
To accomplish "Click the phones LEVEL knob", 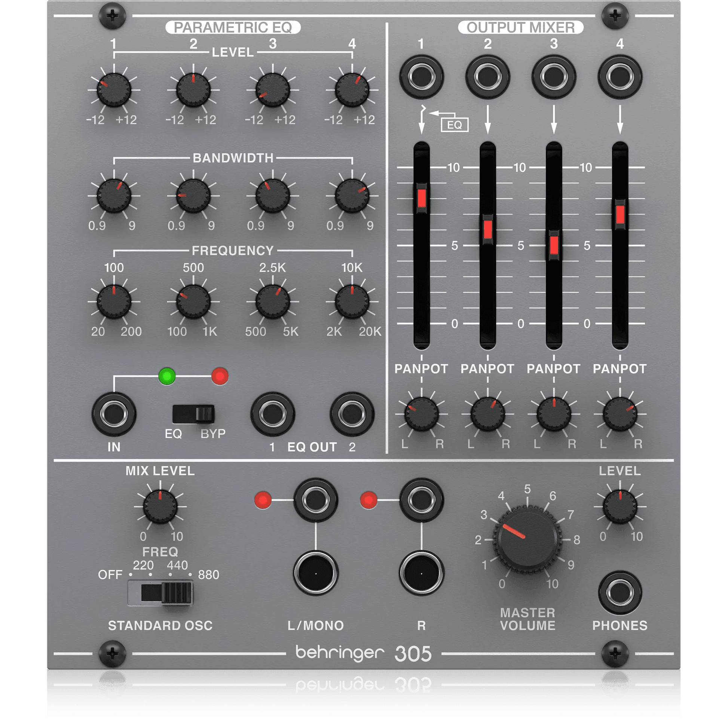I will pyautogui.click(x=620, y=507).
